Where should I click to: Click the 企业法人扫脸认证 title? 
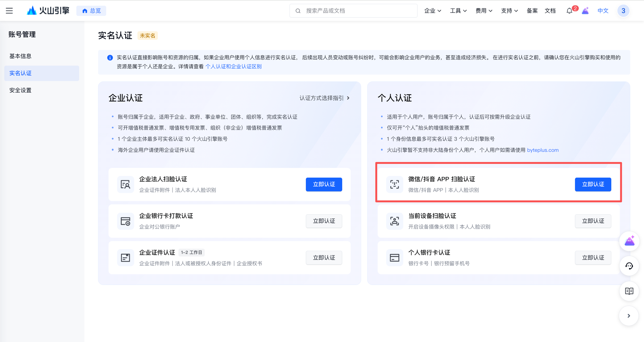[163, 179]
